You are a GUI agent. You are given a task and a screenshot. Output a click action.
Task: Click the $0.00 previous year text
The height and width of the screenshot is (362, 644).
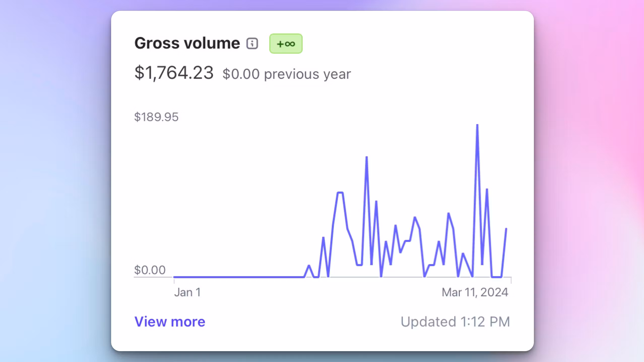[286, 74]
